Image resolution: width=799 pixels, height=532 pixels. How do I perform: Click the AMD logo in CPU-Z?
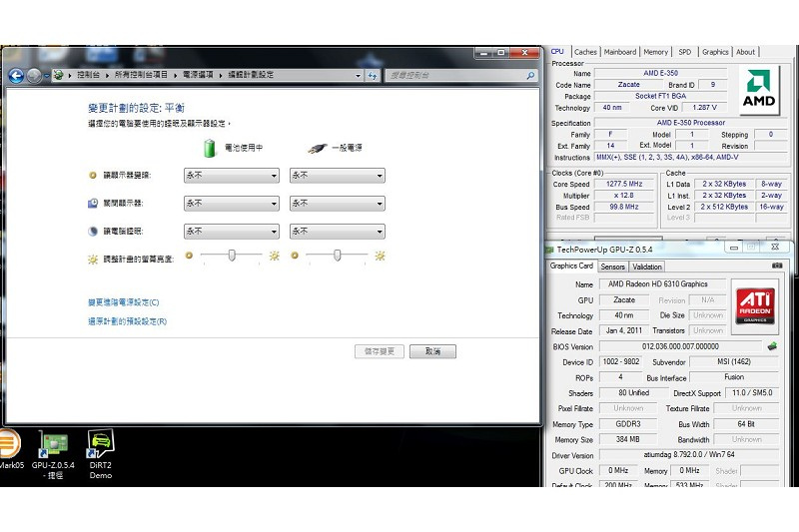click(759, 89)
